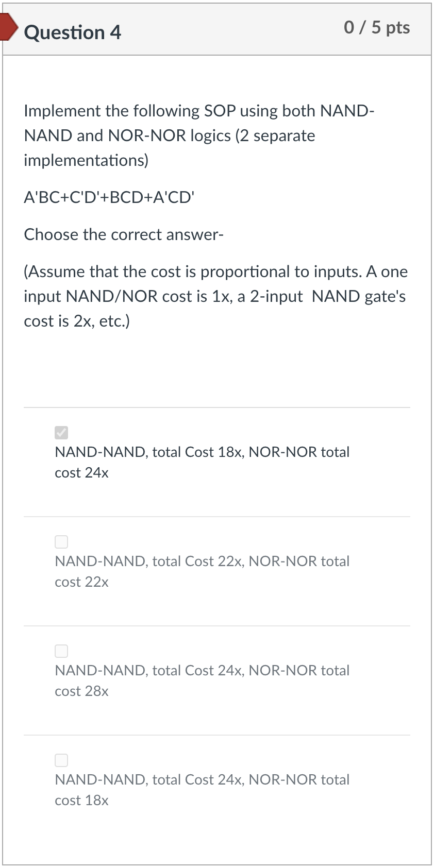Click the empty checkbox of the third option
The image size is (434, 868).
pos(61,651)
